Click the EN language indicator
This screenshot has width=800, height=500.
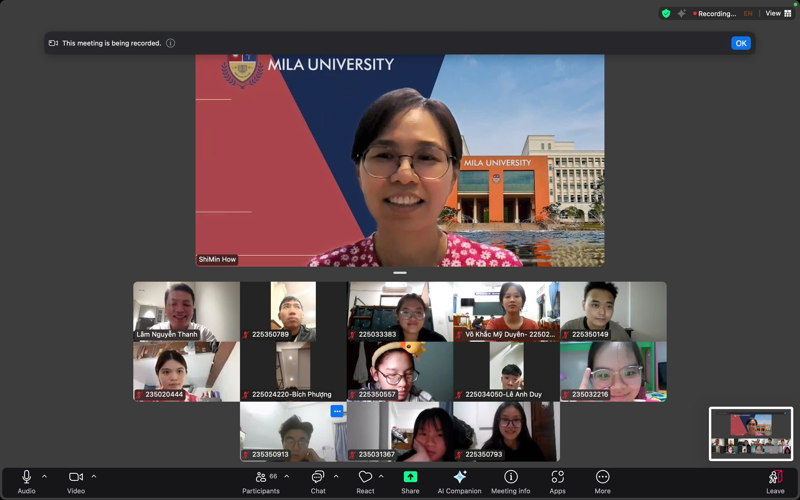coord(748,14)
